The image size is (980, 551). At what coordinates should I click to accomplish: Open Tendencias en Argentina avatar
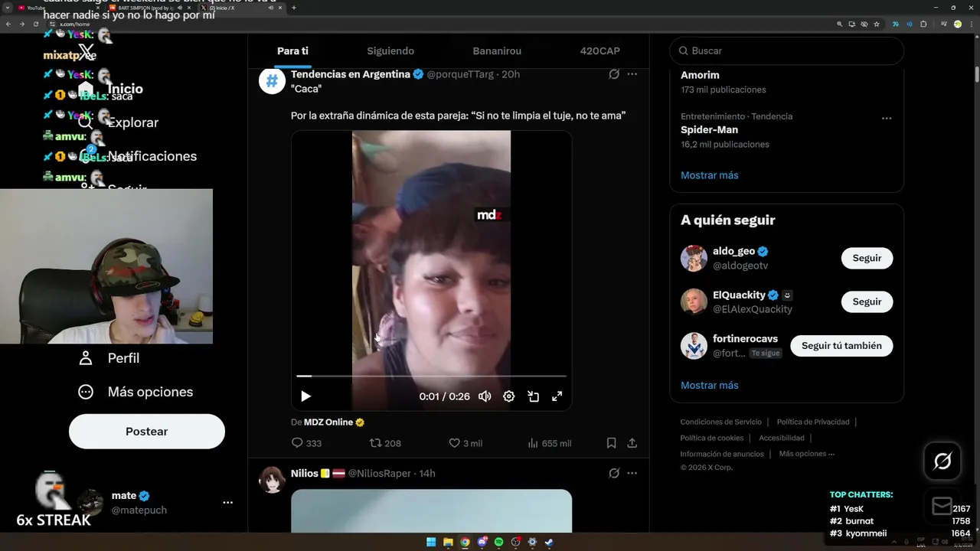272,80
